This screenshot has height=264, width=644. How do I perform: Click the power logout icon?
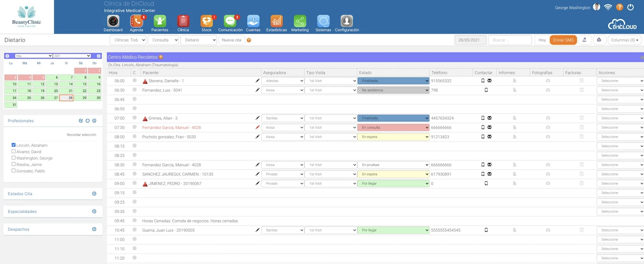[x=630, y=7]
